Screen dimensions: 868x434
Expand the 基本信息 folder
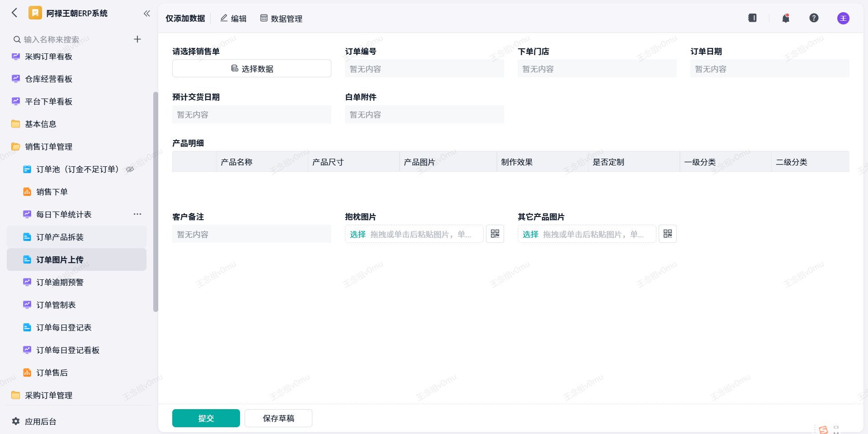coord(16,124)
